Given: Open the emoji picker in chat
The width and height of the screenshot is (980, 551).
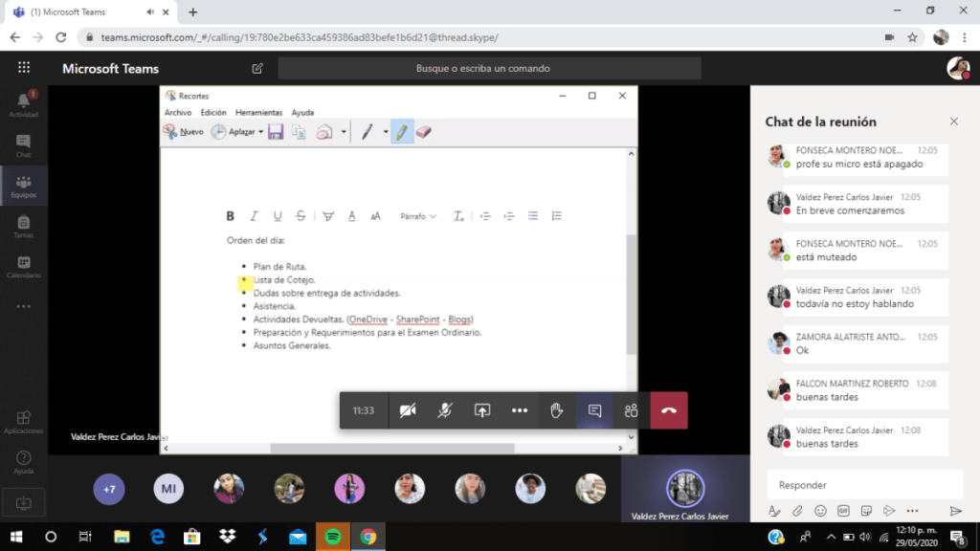Looking at the screenshot, I should 820,511.
